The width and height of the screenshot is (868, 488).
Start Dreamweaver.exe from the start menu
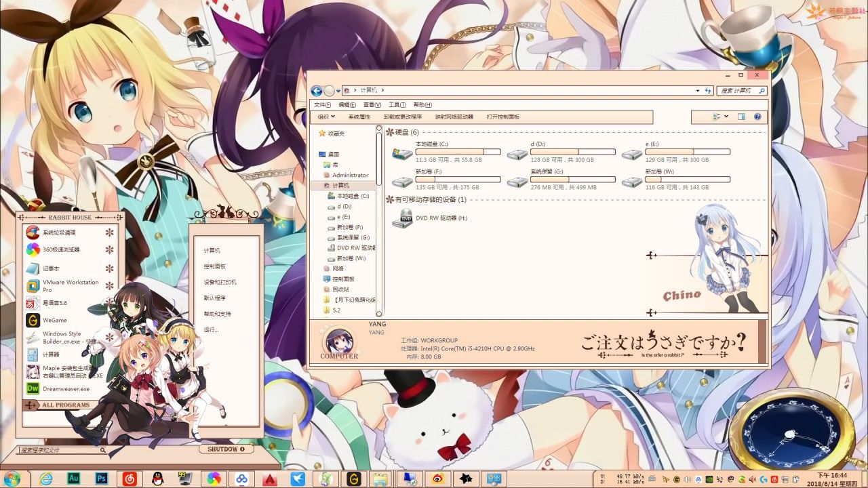tap(66, 389)
